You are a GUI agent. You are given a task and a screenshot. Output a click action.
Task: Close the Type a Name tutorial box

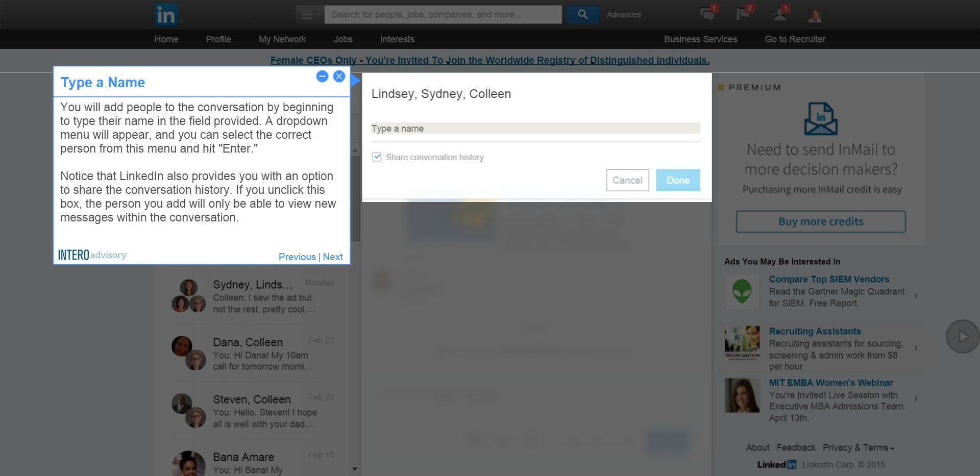pyautogui.click(x=339, y=77)
